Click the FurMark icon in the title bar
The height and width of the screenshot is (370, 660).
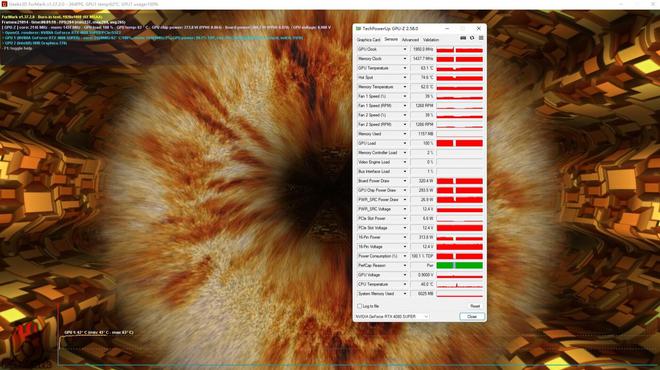pos(5,4)
